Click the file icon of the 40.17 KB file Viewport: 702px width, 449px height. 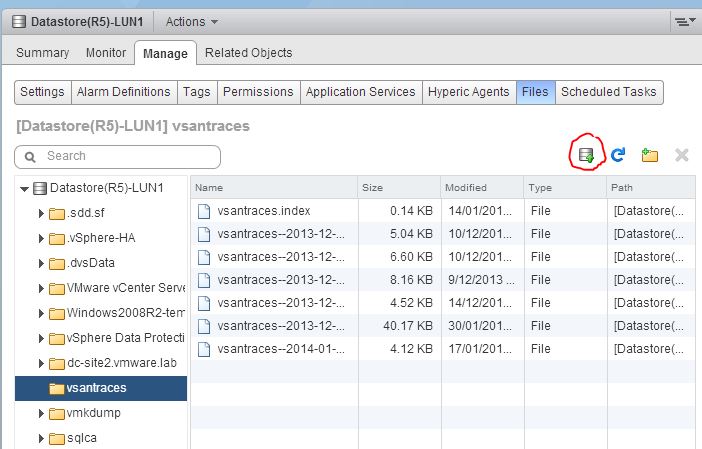204,326
